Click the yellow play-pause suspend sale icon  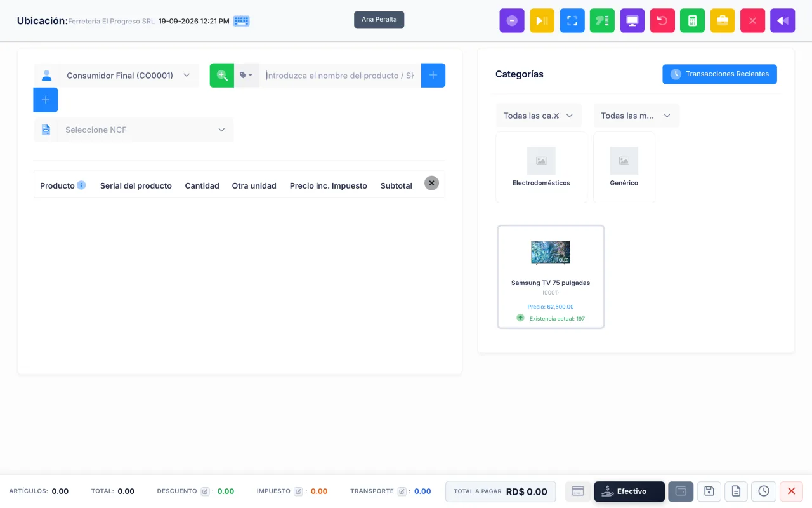pos(542,20)
